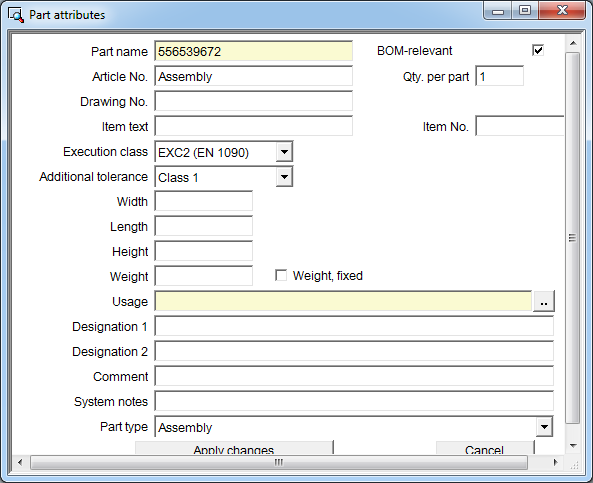Click Apply changes button
The image size is (593, 483).
pyautogui.click(x=234, y=448)
